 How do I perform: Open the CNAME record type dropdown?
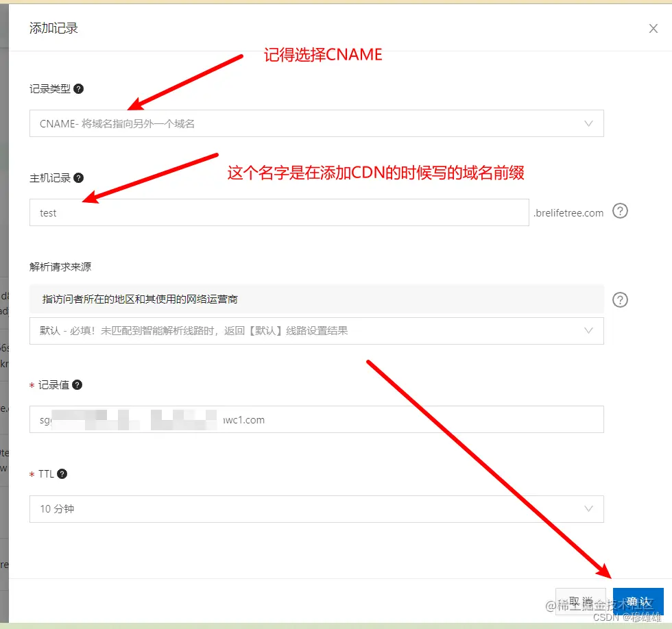coord(315,123)
